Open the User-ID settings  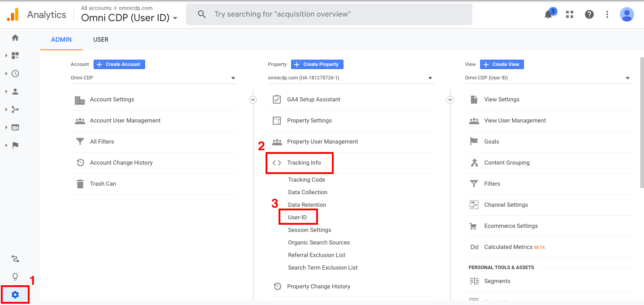pyautogui.click(x=297, y=218)
